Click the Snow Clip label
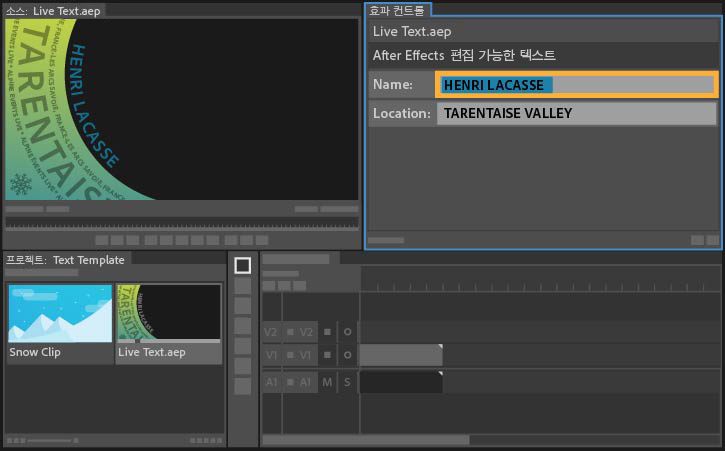The width and height of the screenshot is (725, 451). 35,352
